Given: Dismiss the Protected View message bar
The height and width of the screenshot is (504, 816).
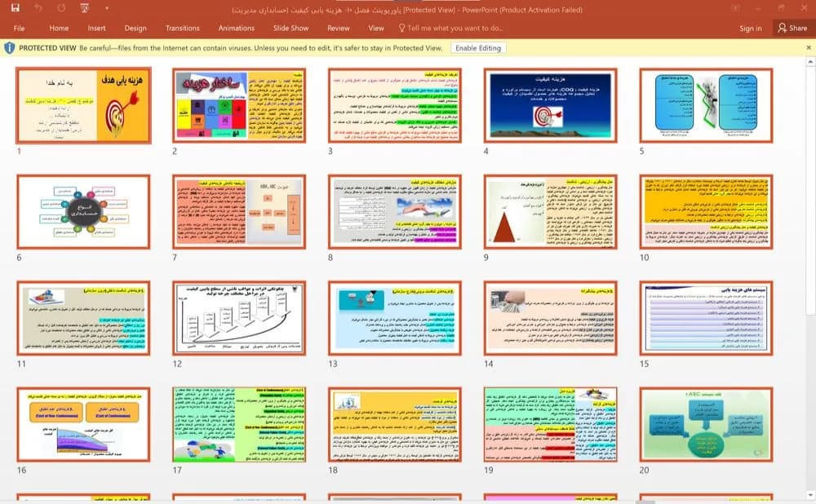Looking at the screenshot, I should [x=809, y=48].
